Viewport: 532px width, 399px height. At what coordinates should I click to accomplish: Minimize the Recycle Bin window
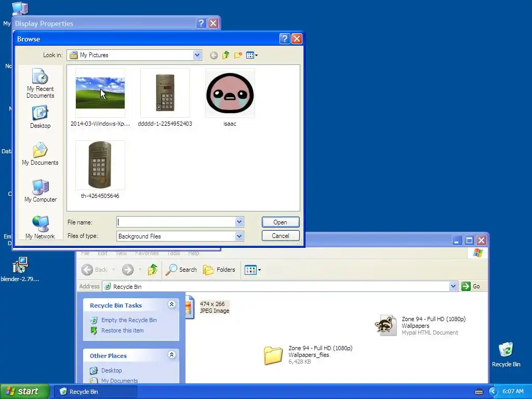tap(457, 241)
